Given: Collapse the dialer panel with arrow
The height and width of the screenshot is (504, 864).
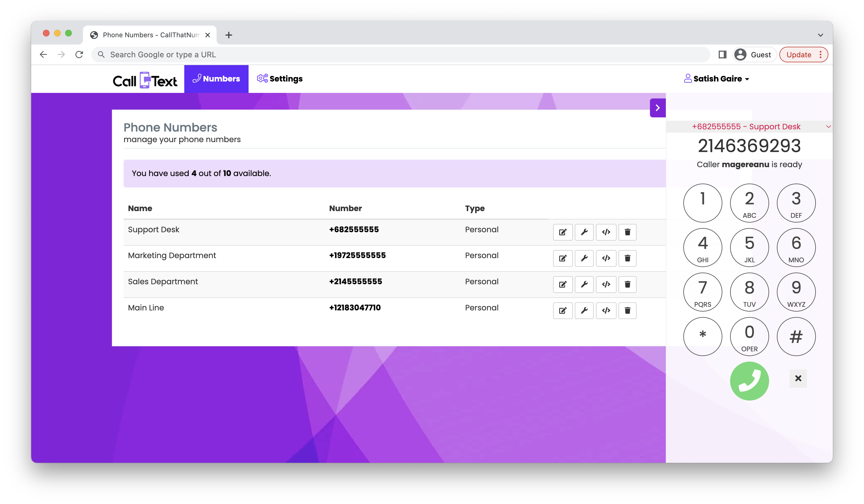Looking at the screenshot, I should (x=657, y=108).
